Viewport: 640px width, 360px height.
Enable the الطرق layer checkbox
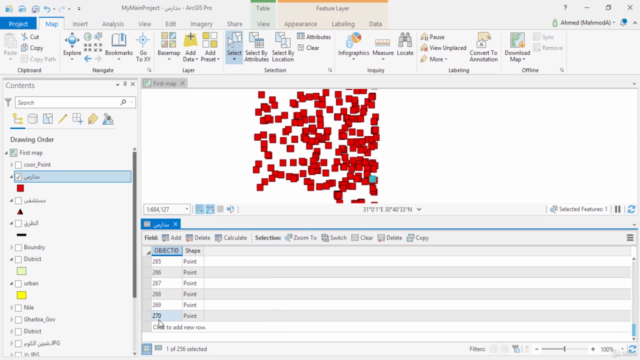coord(18,223)
